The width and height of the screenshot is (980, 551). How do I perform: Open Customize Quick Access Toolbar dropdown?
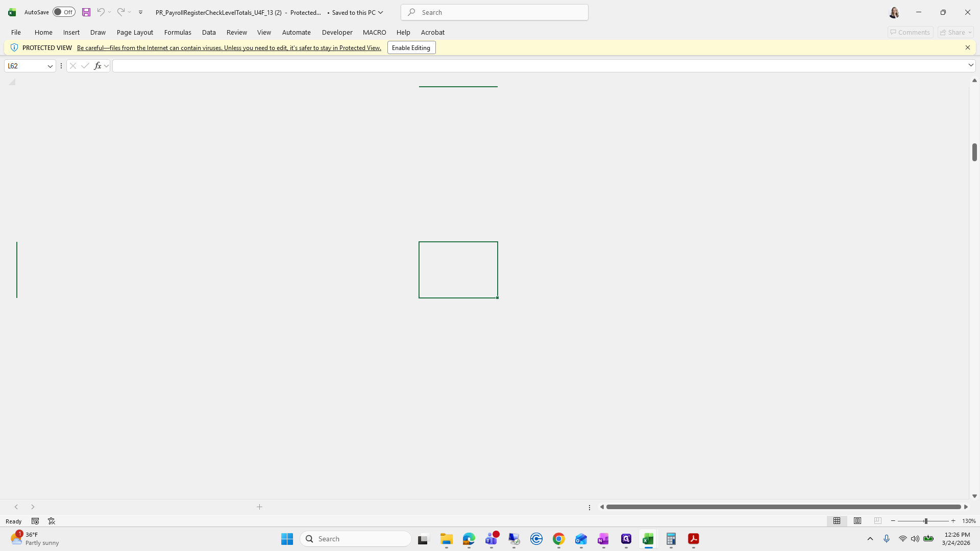pos(140,12)
